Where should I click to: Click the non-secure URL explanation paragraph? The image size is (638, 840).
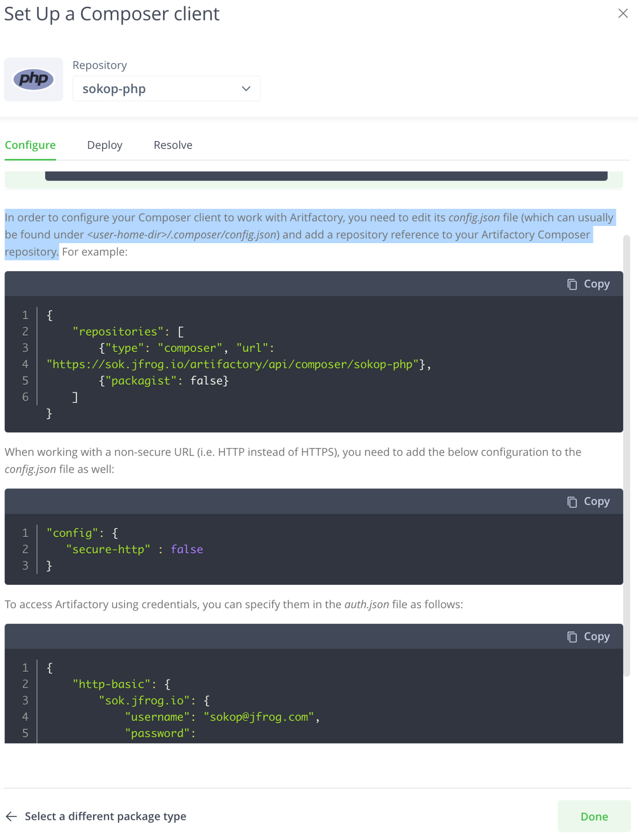(x=293, y=460)
